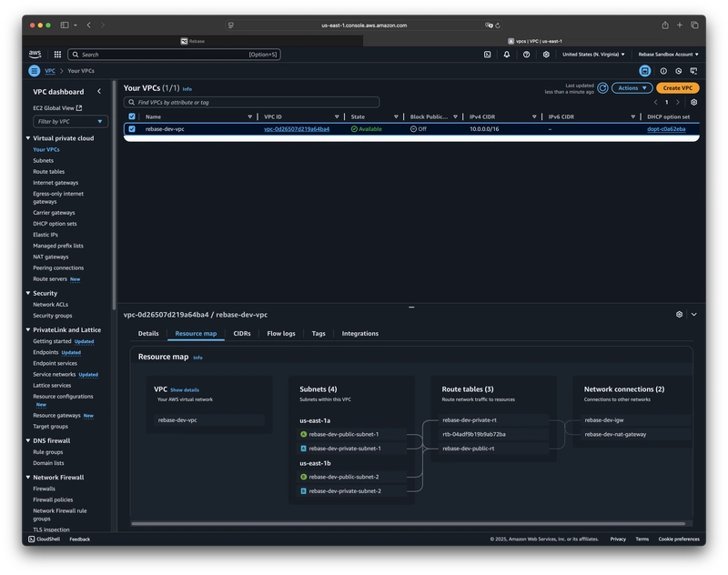Show the Safari tab overview

click(694, 25)
